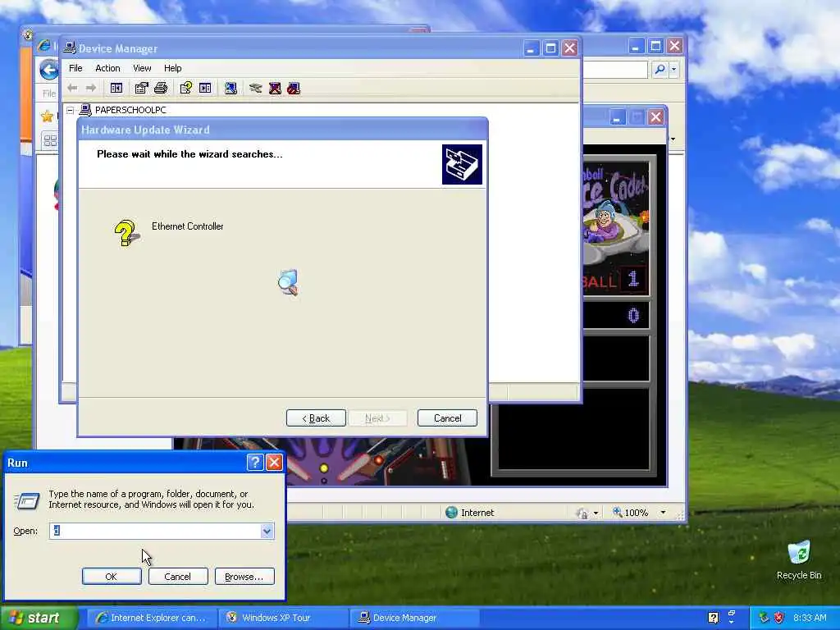Click the restore windows icon on the taskbar
This screenshot has width=840, height=630.
[x=731, y=614]
